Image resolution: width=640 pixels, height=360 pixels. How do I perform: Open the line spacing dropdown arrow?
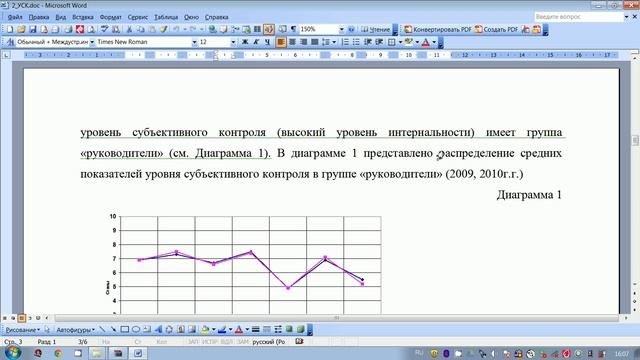click(334, 42)
